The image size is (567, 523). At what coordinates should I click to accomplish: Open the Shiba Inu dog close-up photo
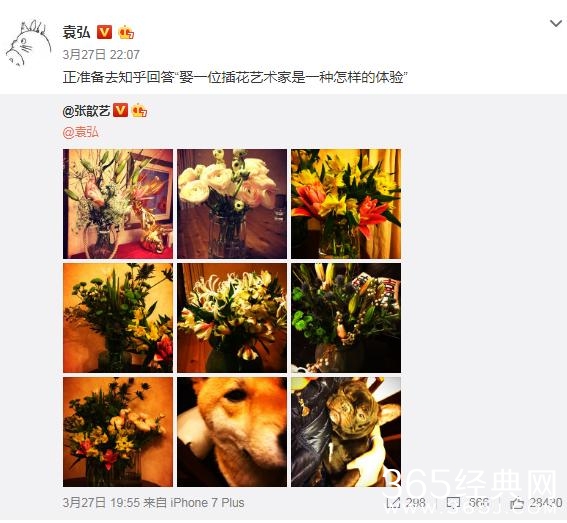(x=232, y=432)
